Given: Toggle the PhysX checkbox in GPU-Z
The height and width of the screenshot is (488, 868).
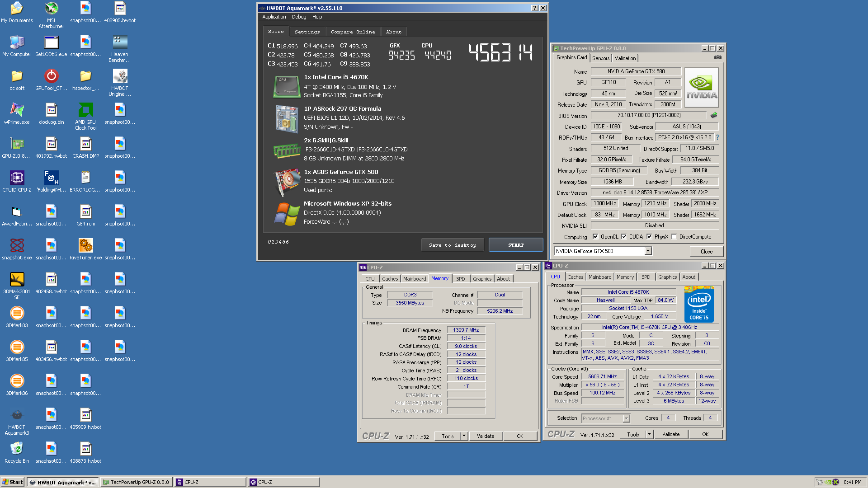Looking at the screenshot, I should 649,236.
